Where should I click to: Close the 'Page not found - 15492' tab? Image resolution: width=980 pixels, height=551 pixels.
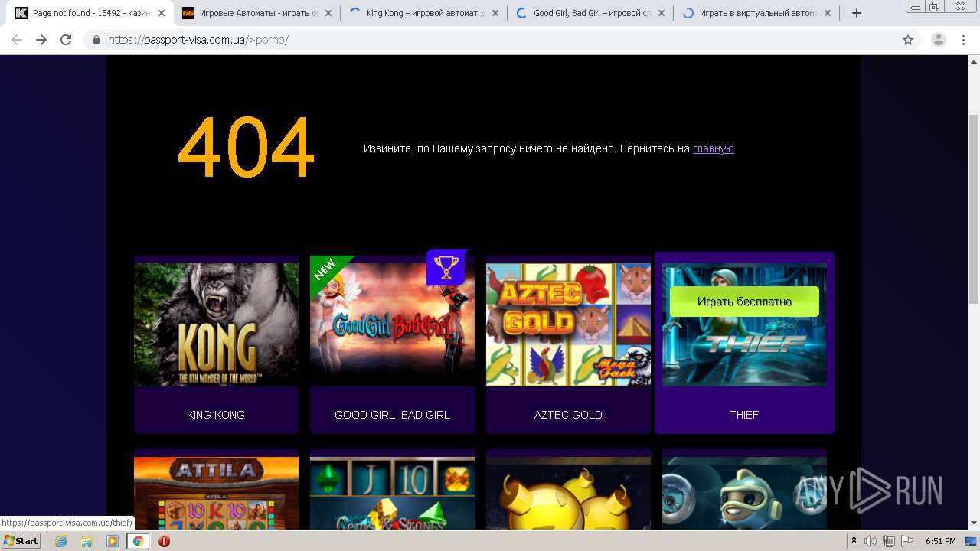[162, 13]
